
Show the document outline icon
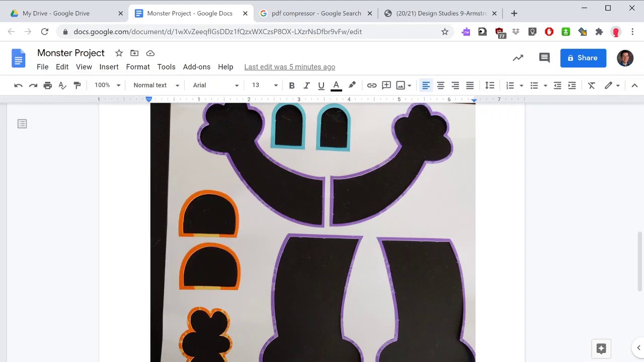22,124
